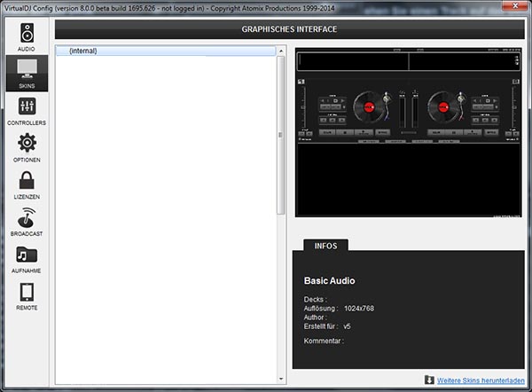Select the Skins section icon

27,74
